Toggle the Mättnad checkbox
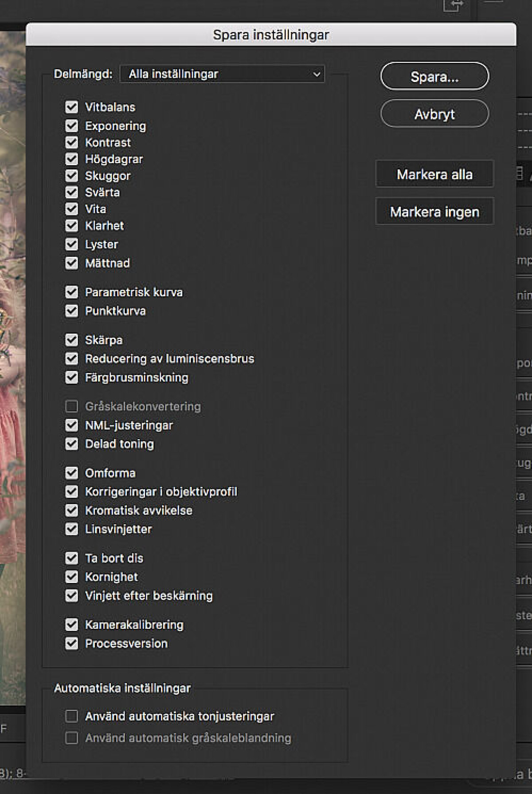Image resolution: width=532 pixels, height=794 pixels. (x=71, y=263)
